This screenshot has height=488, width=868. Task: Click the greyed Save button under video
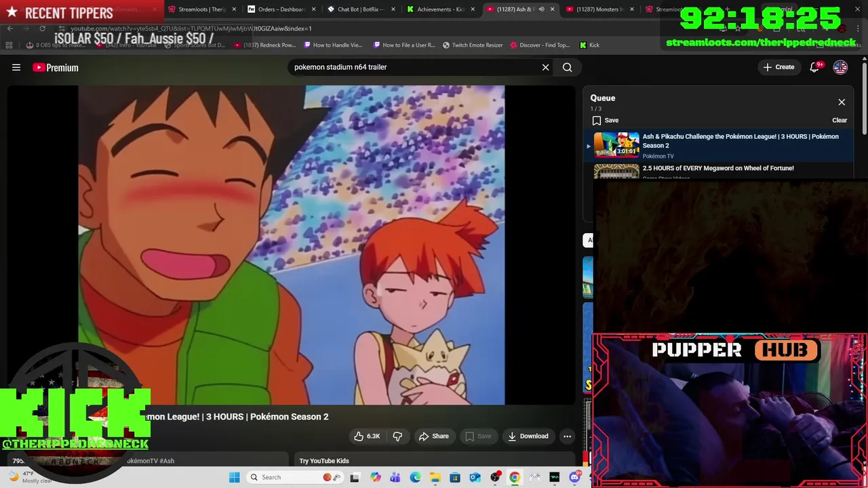point(478,436)
